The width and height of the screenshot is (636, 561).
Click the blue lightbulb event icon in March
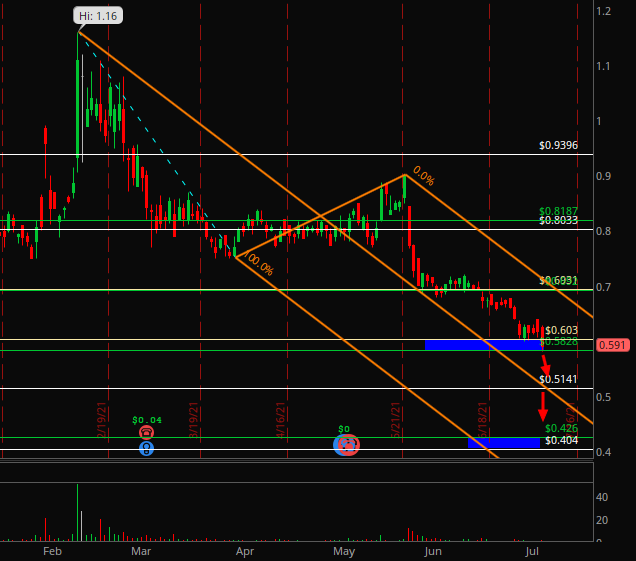coord(146,449)
